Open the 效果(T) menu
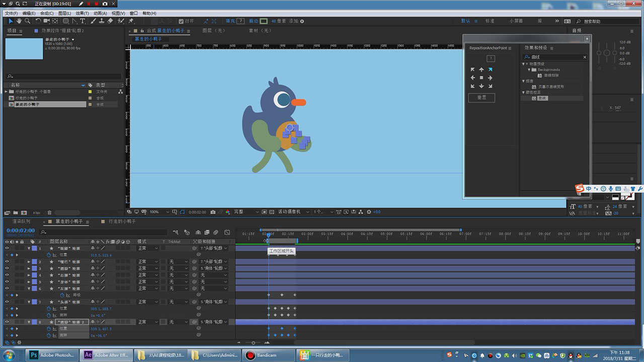 pos(82,13)
